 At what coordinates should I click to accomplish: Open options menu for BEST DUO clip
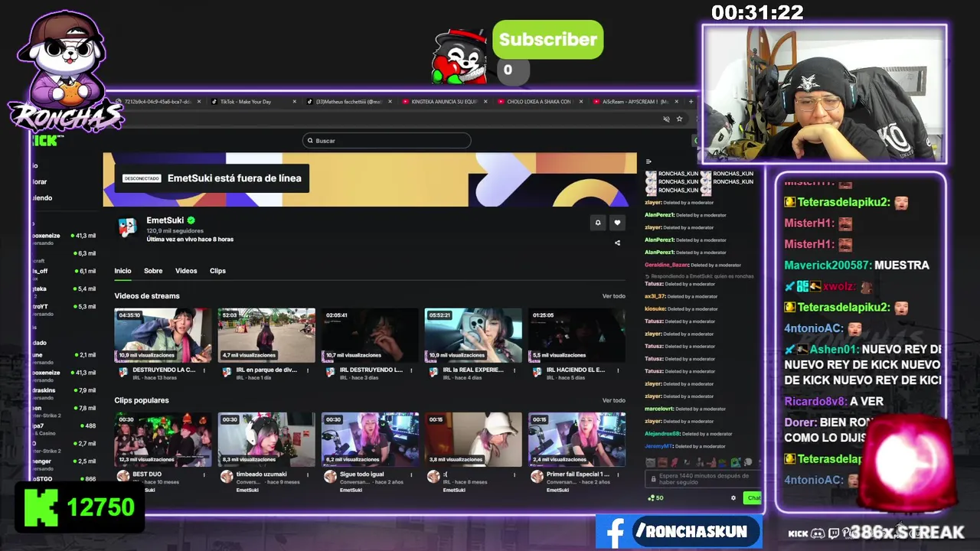coord(204,475)
